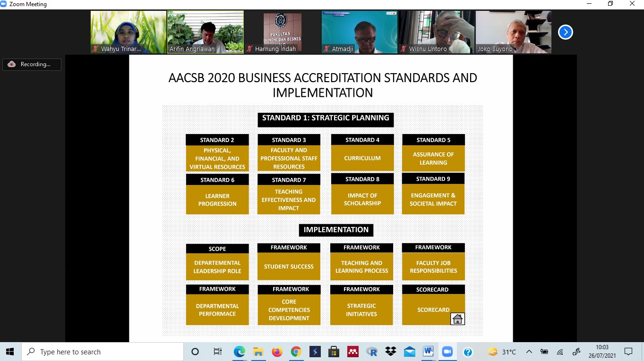
Task: Open Strategic Initiatives box
Action: (361, 310)
